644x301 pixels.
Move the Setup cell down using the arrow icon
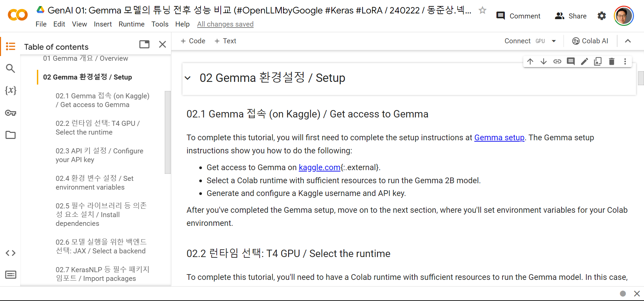click(544, 61)
